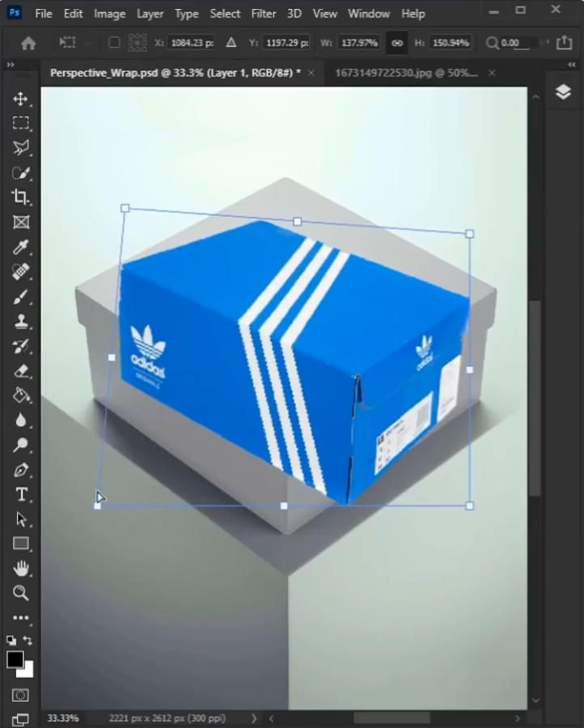Open the Layers panel icon
This screenshot has height=728, width=584.
tap(563, 92)
